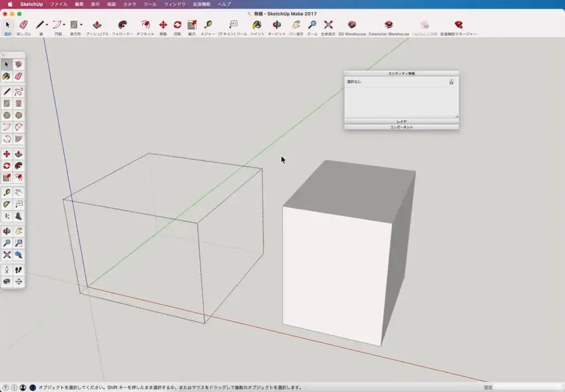Click the info (i) icon in status bar
The height and width of the screenshot is (392, 565).
coord(14,388)
